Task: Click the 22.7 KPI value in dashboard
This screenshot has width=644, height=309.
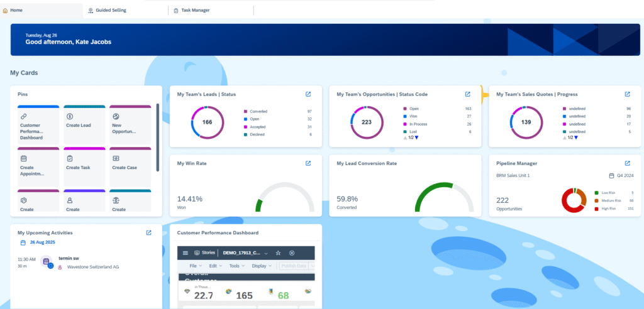Action: tap(203, 295)
